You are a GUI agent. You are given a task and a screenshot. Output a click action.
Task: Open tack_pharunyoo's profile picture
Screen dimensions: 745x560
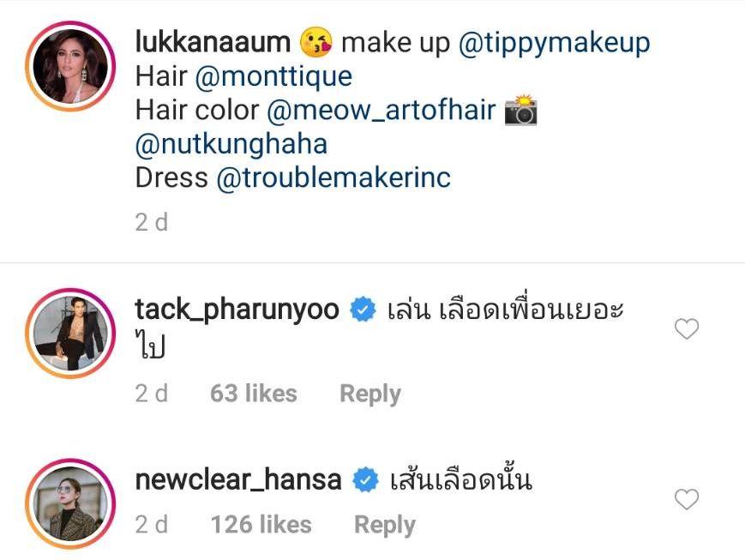70,330
